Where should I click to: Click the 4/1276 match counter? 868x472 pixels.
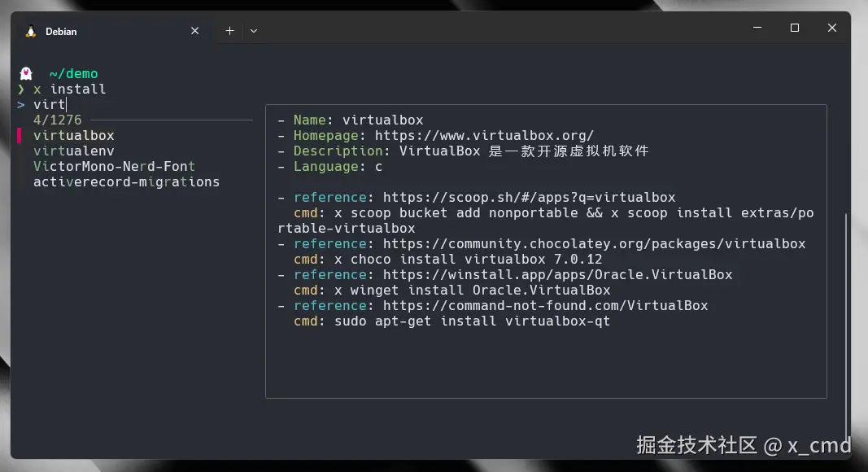pyautogui.click(x=58, y=120)
